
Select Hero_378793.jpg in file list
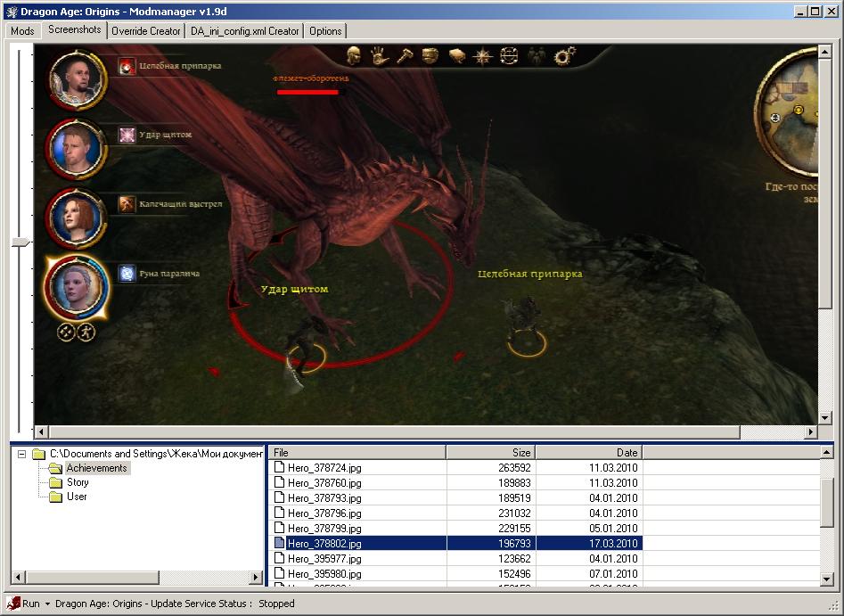[x=324, y=498]
